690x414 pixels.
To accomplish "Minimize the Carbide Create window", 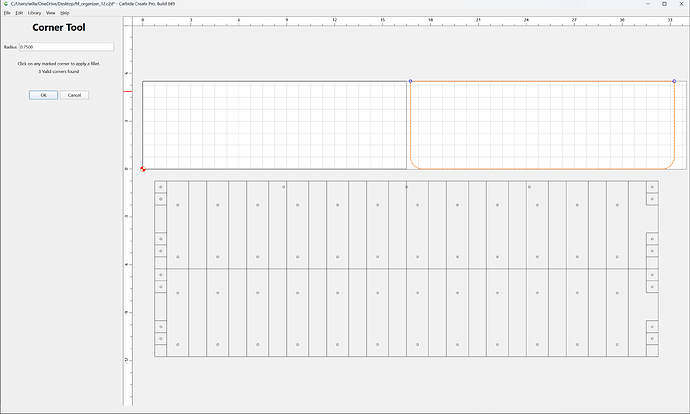I will [648, 4].
